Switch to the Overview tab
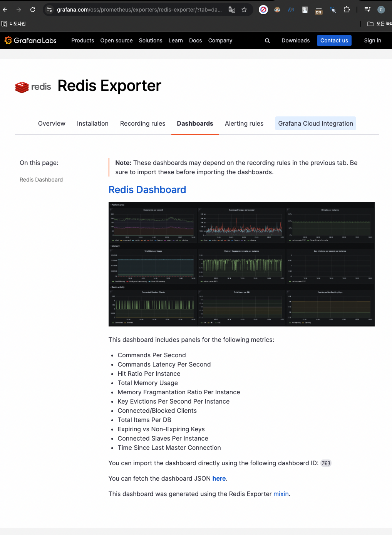 (52, 123)
